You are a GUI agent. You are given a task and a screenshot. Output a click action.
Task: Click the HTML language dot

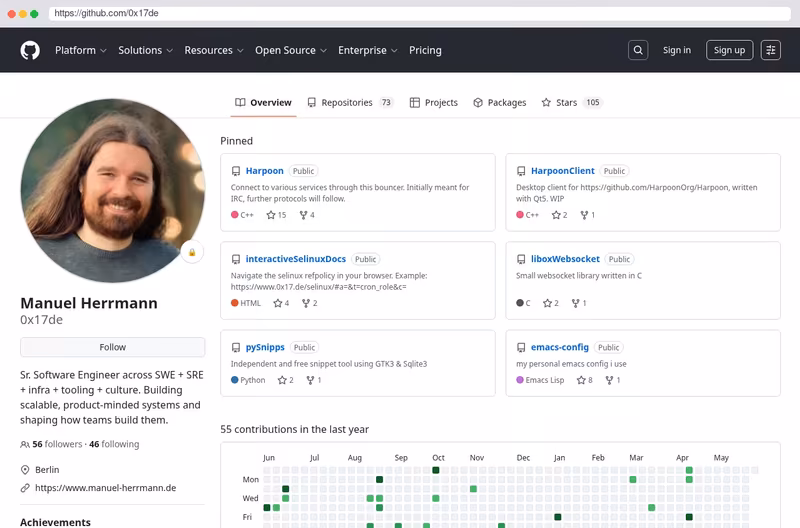tap(235, 303)
